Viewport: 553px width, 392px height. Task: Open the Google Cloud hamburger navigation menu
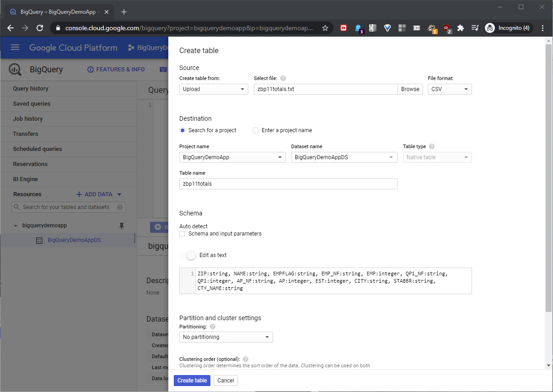pos(15,48)
